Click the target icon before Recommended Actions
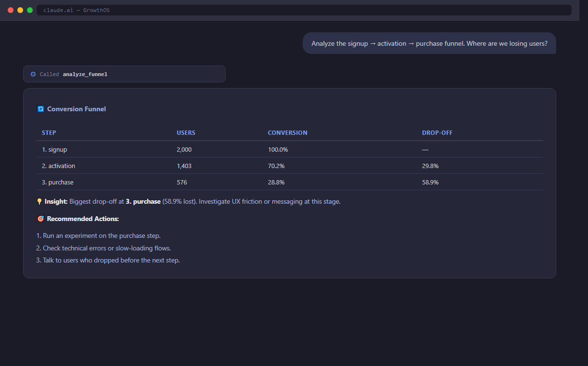 [x=40, y=219]
